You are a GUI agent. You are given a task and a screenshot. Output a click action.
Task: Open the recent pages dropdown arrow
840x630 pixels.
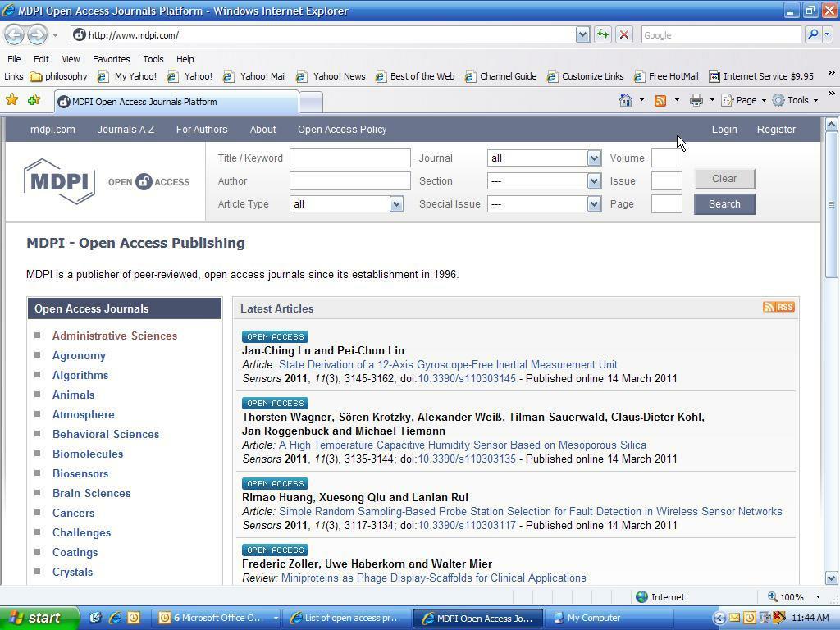tap(55, 35)
